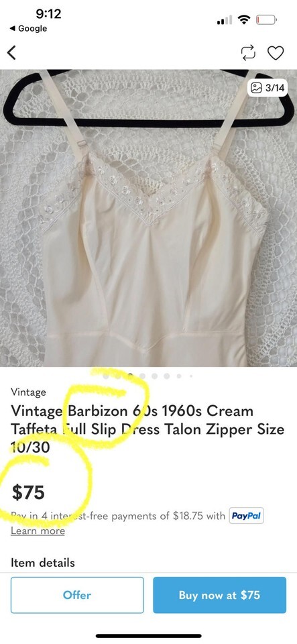The width and height of the screenshot is (297, 644).
Task: Tap the 9:12 status bar clock
Action: (48, 13)
